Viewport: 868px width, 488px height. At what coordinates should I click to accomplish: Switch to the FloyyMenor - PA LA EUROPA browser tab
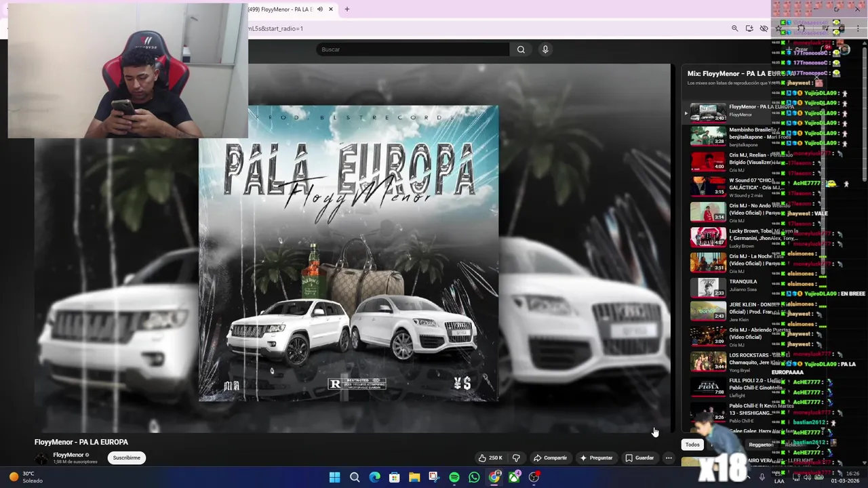[x=279, y=9]
